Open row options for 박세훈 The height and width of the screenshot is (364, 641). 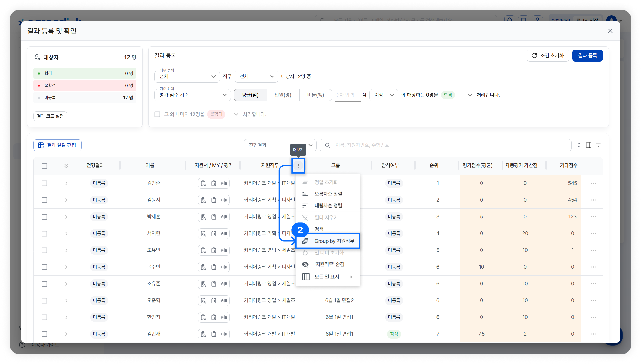click(x=593, y=217)
